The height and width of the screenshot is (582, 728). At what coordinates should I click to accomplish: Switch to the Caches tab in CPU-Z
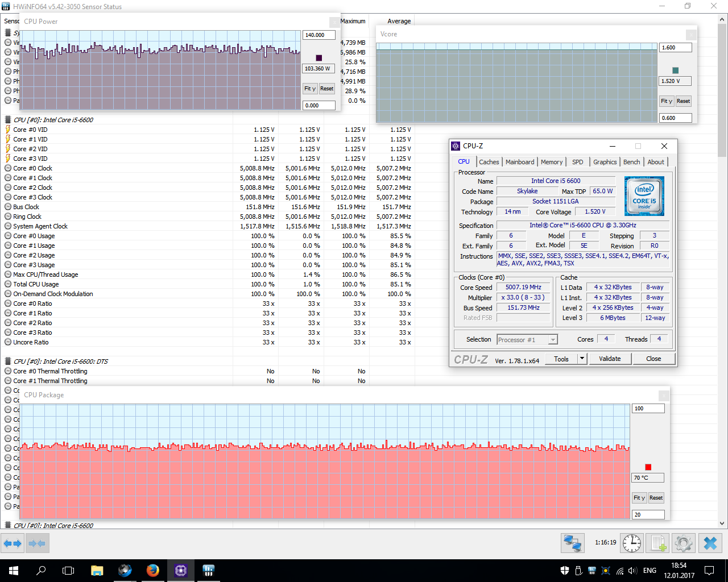click(x=489, y=162)
